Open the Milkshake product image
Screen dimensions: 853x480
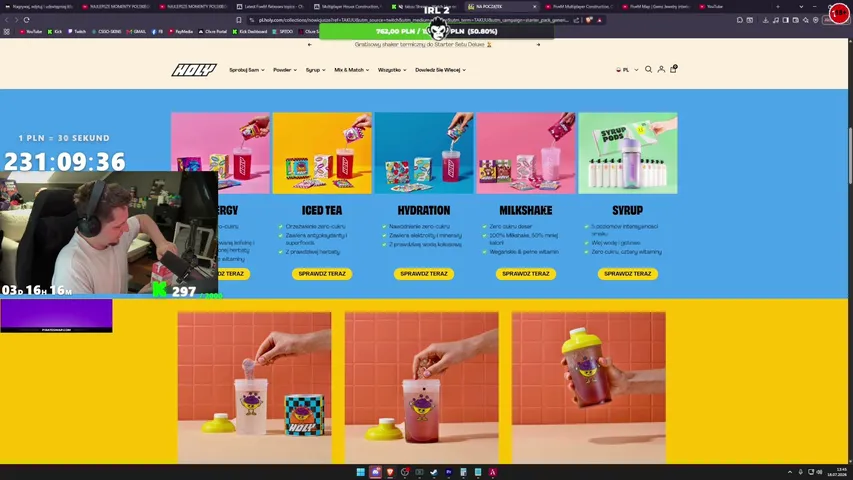click(526, 153)
